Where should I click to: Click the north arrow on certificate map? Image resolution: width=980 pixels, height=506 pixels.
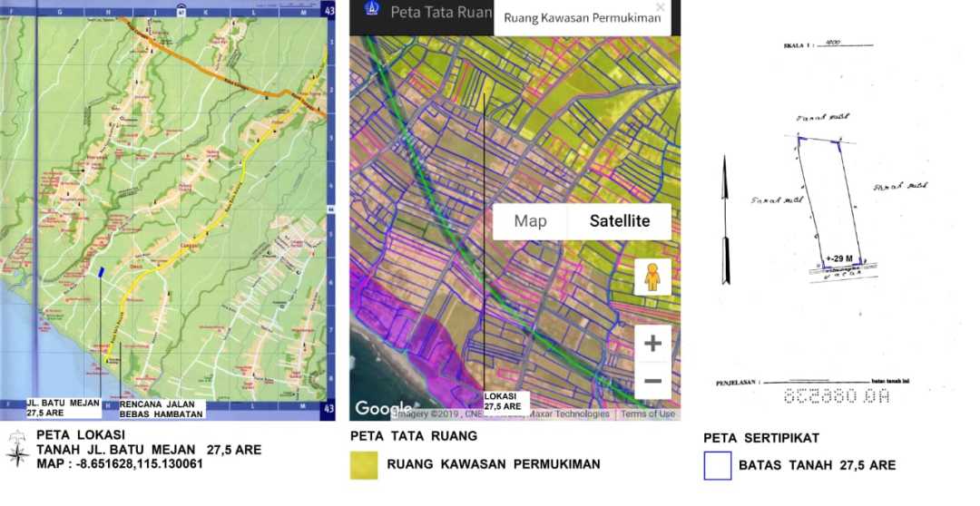pyautogui.click(x=724, y=219)
